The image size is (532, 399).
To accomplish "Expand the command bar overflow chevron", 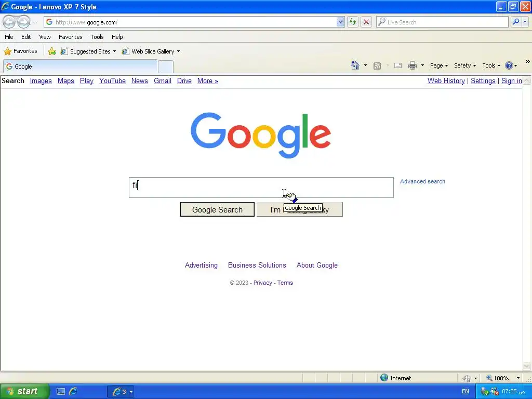I will click(x=527, y=62).
